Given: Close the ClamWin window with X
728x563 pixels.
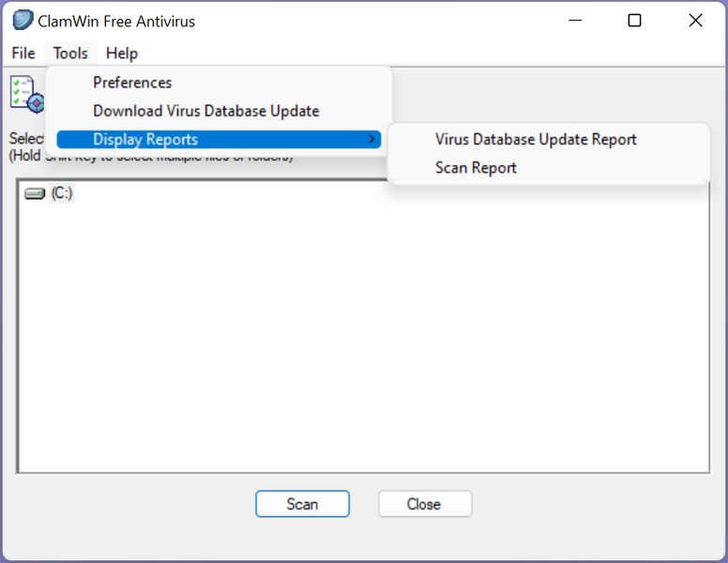Looking at the screenshot, I should pyautogui.click(x=695, y=20).
